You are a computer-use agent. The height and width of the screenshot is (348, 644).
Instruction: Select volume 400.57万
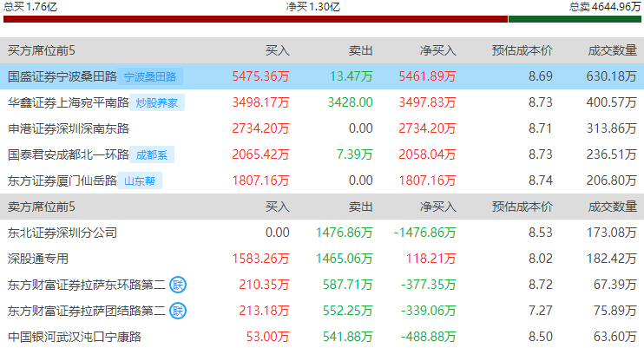coord(612,102)
